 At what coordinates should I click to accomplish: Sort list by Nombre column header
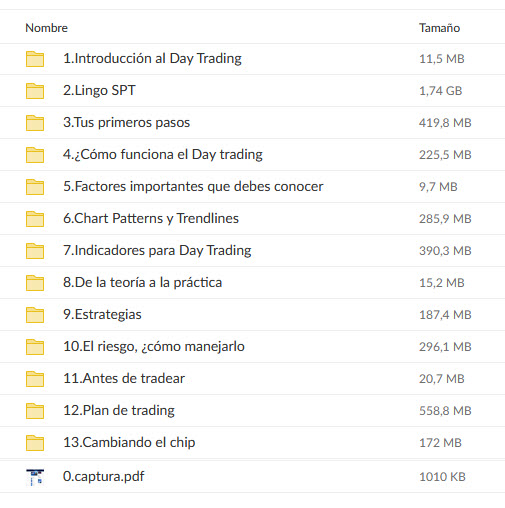47,28
